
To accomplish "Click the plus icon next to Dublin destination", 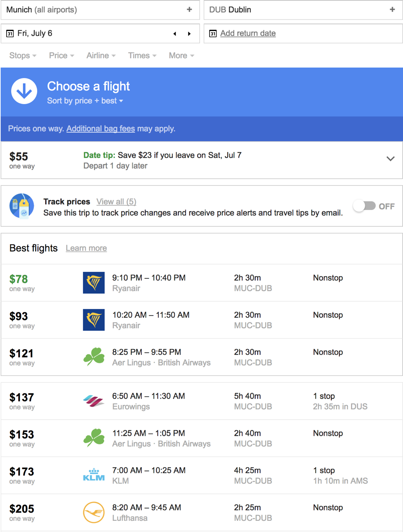I will 392,9.
